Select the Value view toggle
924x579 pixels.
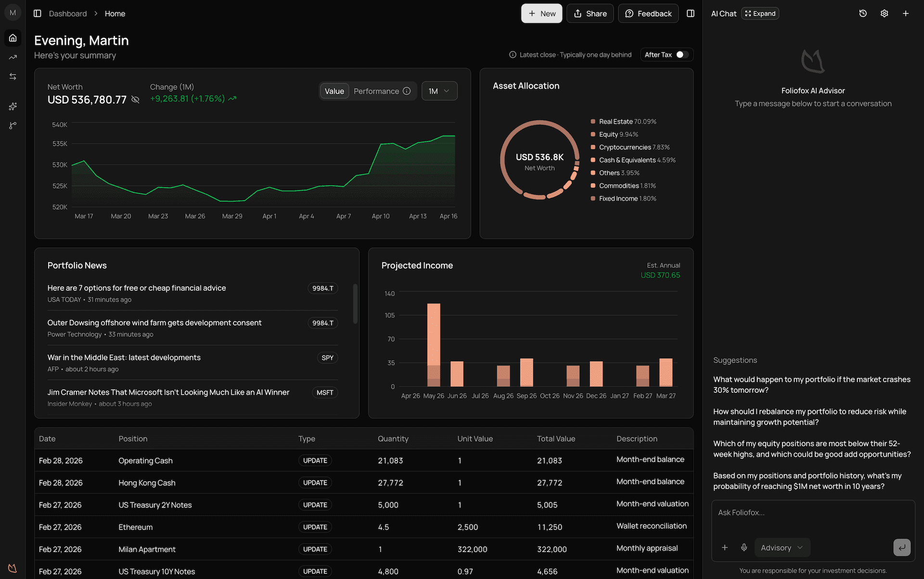(334, 91)
